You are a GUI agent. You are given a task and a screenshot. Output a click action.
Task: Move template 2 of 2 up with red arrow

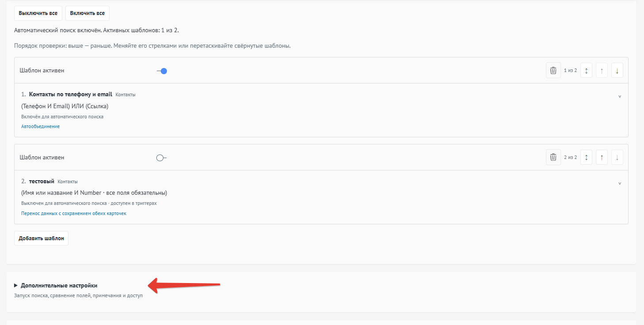[x=602, y=157]
